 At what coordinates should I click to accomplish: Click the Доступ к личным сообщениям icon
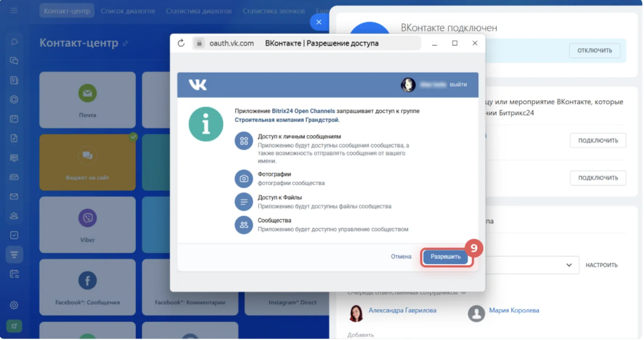pyautogui.click(x=244, y=141)
